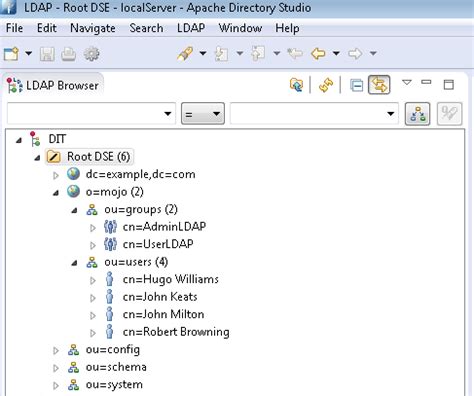Screen dimensions: 474x396
Task: Select the cn=Hugo Williams entry text
Action: point(171,279)
